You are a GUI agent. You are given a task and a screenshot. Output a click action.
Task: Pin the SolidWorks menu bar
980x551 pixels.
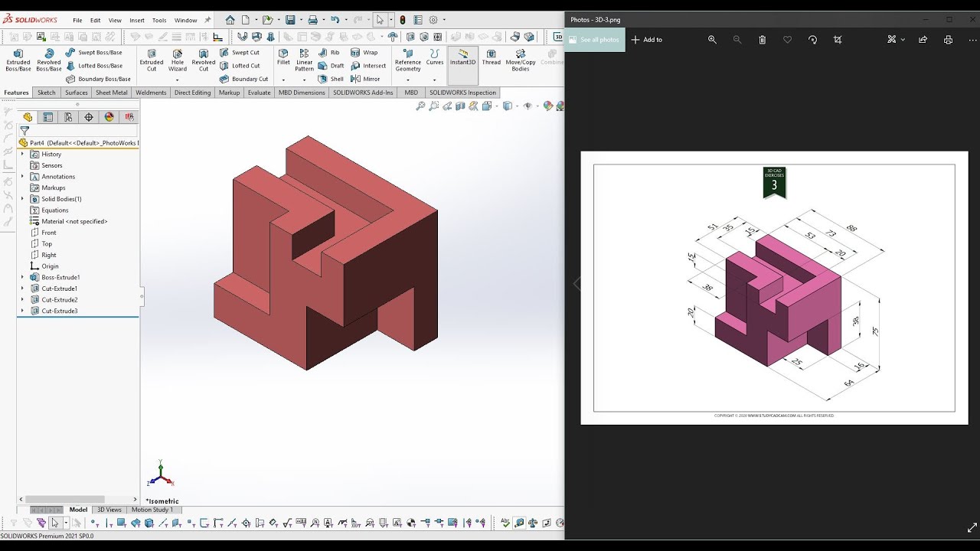click(x=207, y=20)
